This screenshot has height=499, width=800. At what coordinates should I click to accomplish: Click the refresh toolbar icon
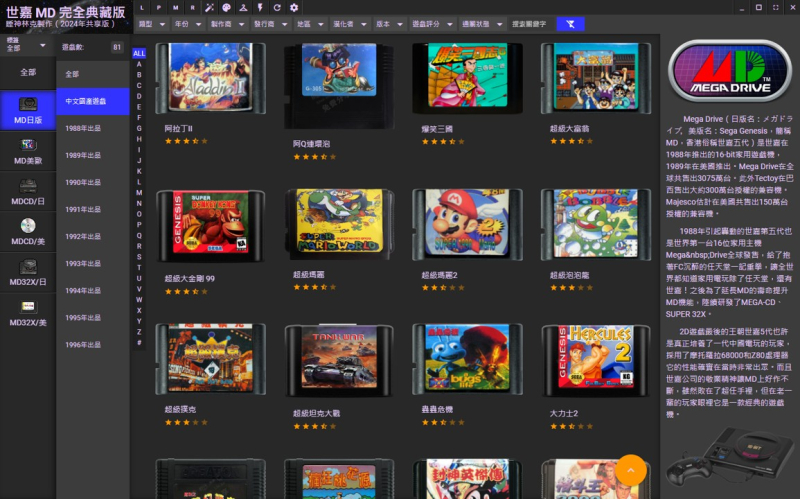(277, 8)
